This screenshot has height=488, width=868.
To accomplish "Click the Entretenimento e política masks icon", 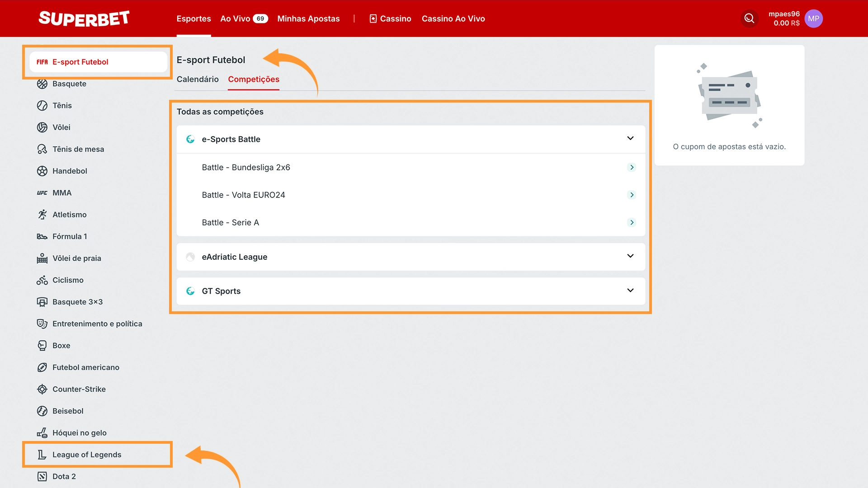I will pyautogui.click(x=42, y=324).
